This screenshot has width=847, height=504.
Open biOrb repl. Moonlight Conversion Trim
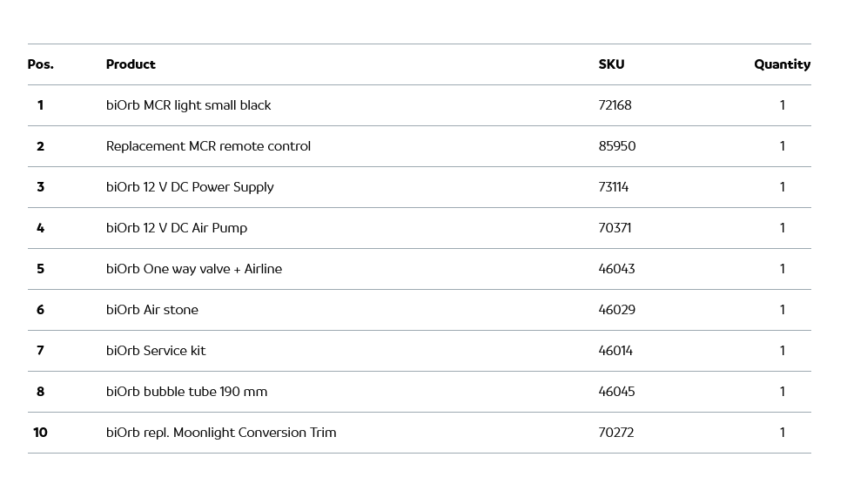coord(221,433)
